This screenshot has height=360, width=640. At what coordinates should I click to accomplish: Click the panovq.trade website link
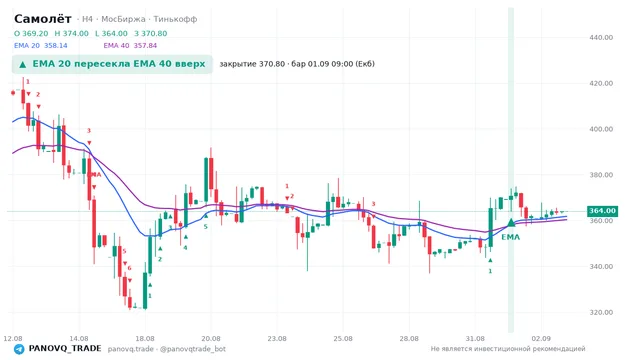pyautogui.click(x=131, y=349)
